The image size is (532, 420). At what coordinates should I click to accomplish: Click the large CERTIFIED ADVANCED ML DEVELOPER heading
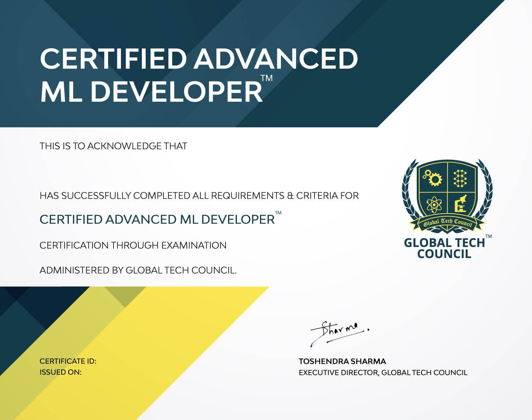(x=199, y=75)
